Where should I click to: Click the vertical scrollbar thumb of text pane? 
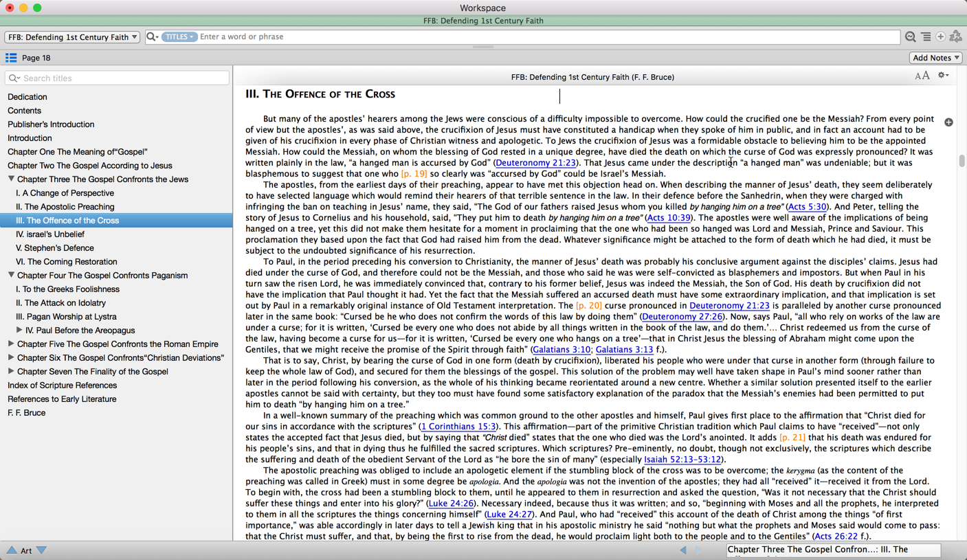pos(962,161)
